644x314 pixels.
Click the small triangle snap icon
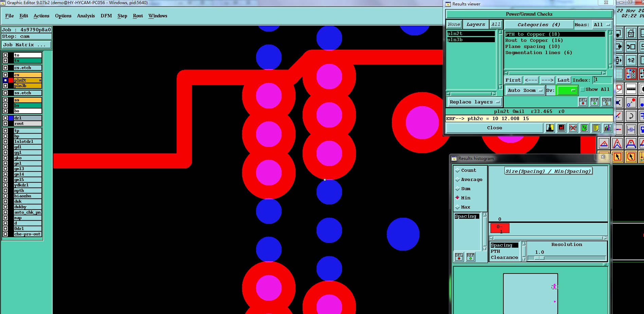coord(604,144)
